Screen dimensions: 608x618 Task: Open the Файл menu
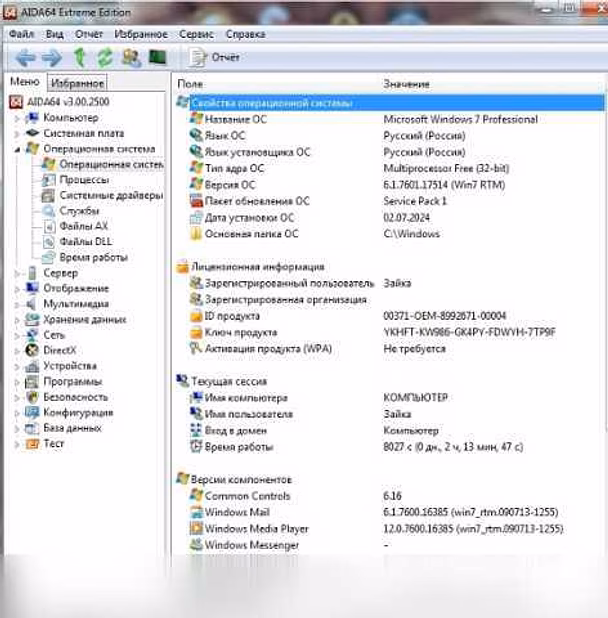pyautogui.click(x=21, y=34)
